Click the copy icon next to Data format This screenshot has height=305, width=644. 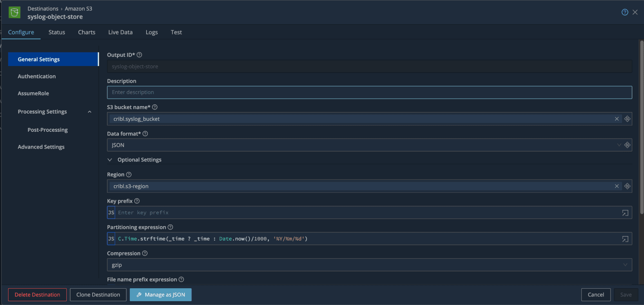(627, 145)
